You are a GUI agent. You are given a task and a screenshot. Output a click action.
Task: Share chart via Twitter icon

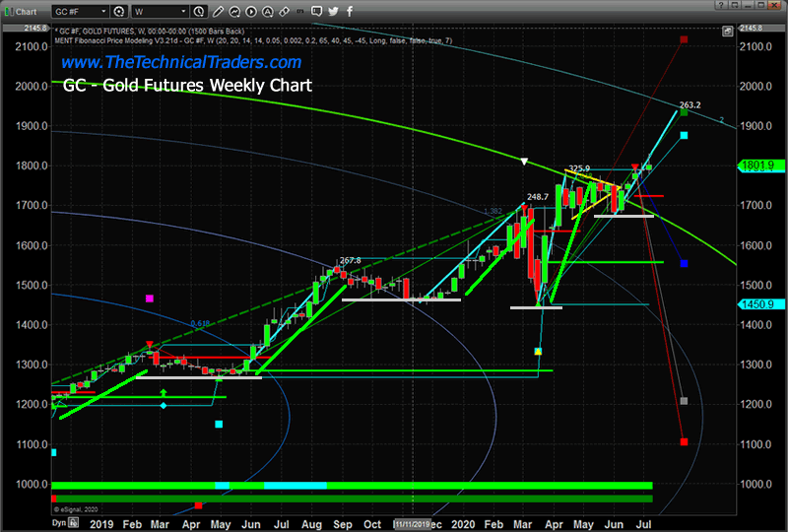point(333,11)
